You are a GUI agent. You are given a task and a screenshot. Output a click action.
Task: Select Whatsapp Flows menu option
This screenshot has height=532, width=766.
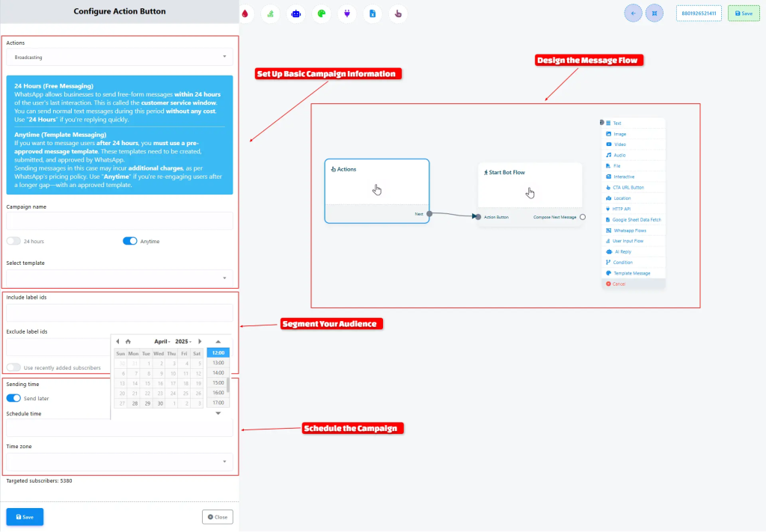click(x=634, y=230)
